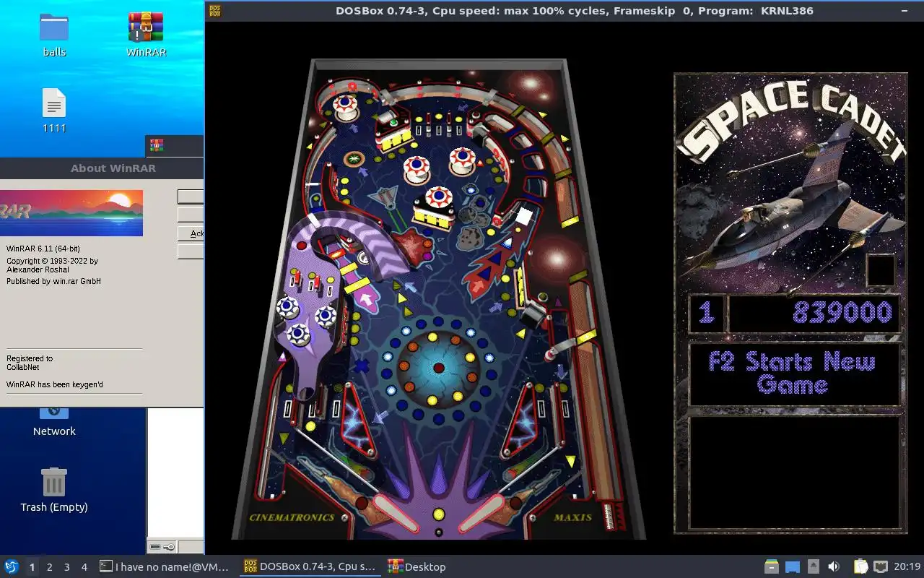Click the About WinRAR title bar
Viewport: 924px width, 578px height.
102,168
